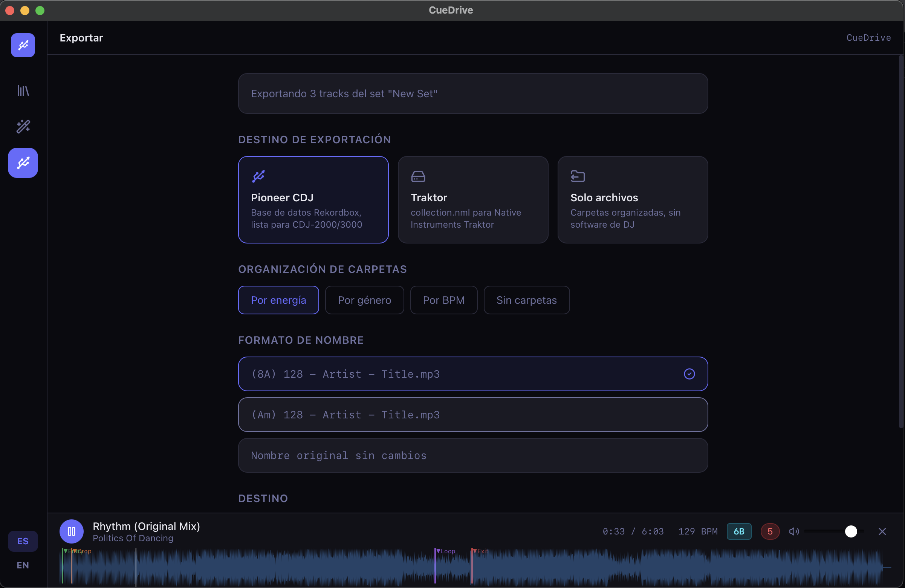Click the top USB export icon in sidebar
The height and width of the screenshot is (588, 905).
tap(23, 45)
